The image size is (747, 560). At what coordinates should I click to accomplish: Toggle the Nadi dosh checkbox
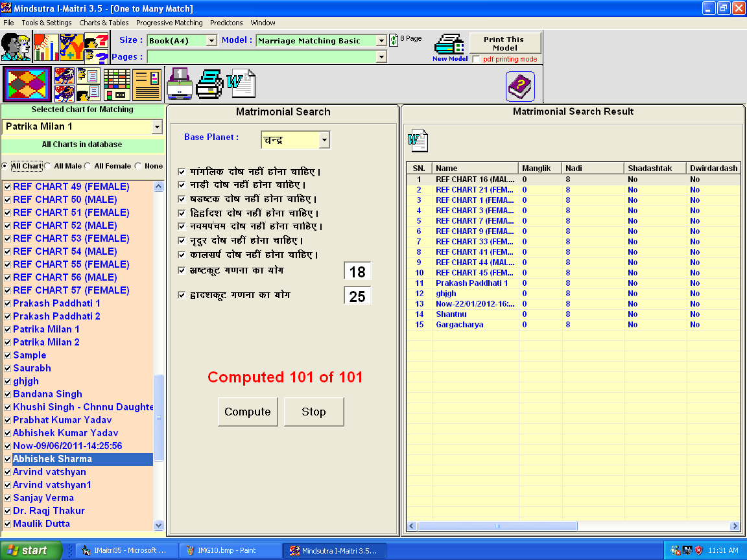point(182,185)
